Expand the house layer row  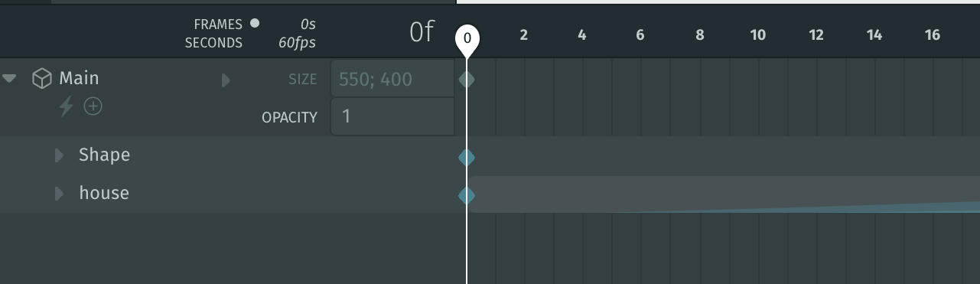tap(59, 194)
